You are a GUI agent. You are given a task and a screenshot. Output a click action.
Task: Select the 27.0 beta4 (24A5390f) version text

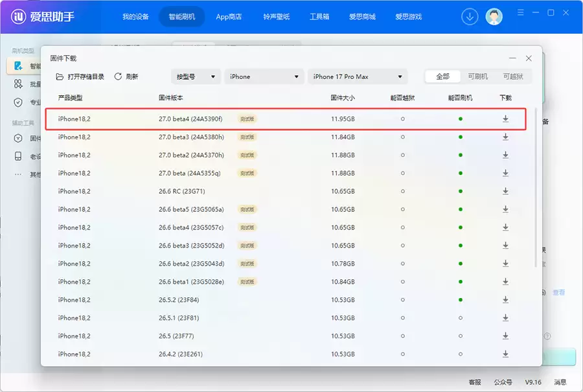click(x=190, y=119)
